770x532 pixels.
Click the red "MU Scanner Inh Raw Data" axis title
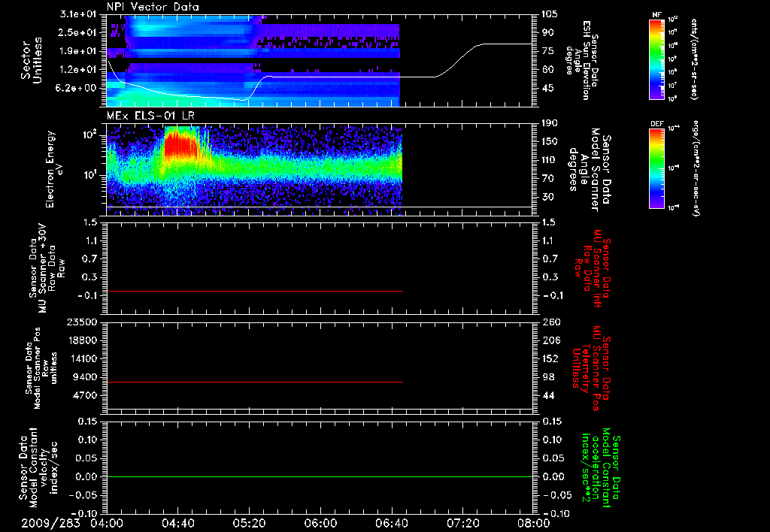tap(593, 268)
